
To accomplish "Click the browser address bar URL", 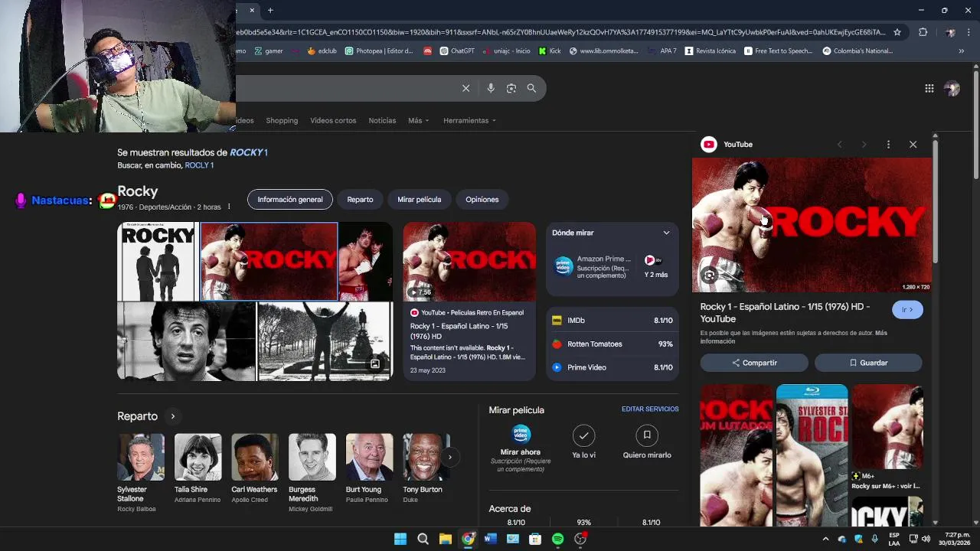I will [x=560, y=32].
